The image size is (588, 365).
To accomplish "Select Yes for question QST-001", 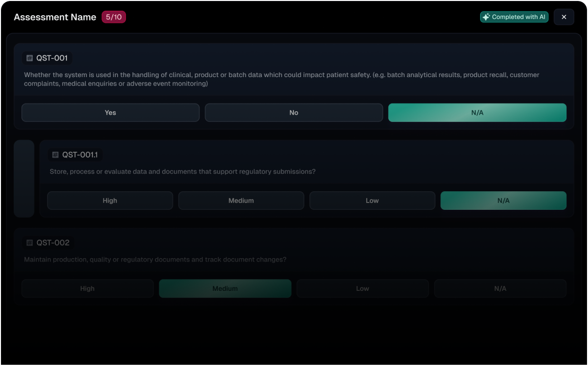I will pyautogui.click(x=110, y=113).
